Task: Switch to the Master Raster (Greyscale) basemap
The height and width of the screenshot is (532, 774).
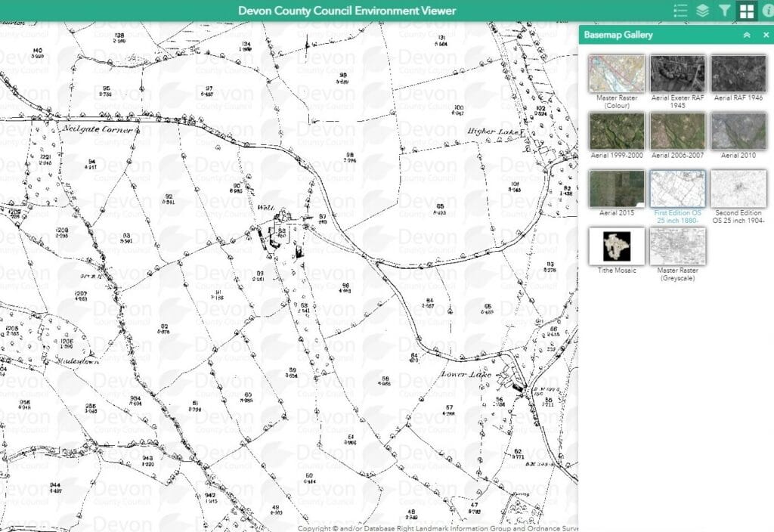Action: [x=677, y=247]
